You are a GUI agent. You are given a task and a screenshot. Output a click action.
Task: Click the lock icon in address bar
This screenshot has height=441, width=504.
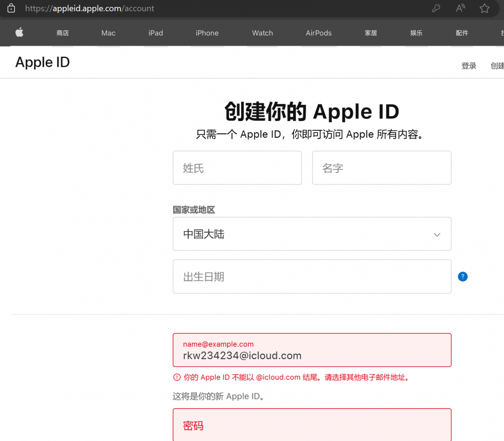(11, 8)
